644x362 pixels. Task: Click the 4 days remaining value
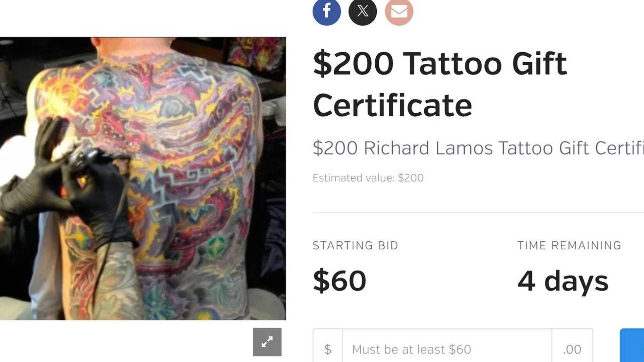click(x=563, y=281)
